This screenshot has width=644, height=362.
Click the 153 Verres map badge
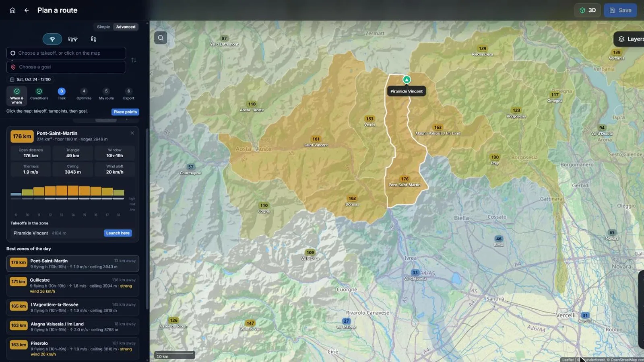click(x=369, y=119)
